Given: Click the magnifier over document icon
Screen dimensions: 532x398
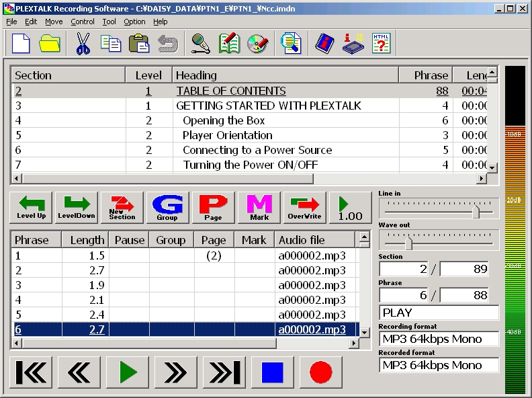Looking at the screenshot, I should click(291, 43).
